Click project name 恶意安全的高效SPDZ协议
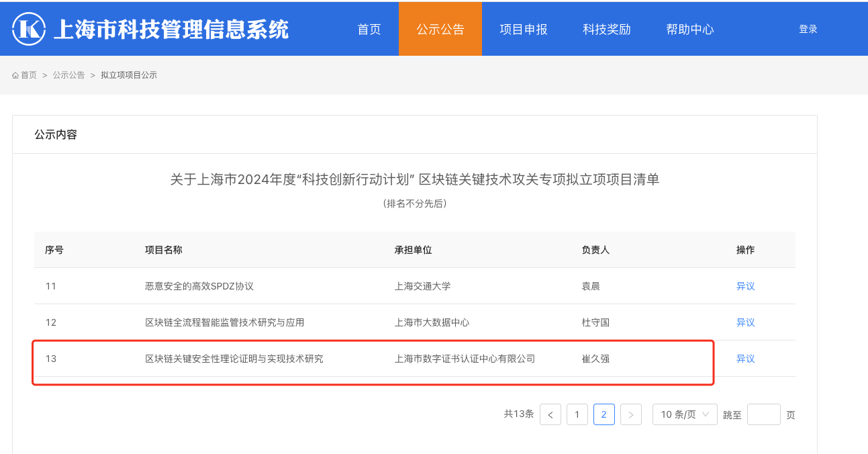Image resolution: width=868 pixels, height=454 pixels. [199, 286]
